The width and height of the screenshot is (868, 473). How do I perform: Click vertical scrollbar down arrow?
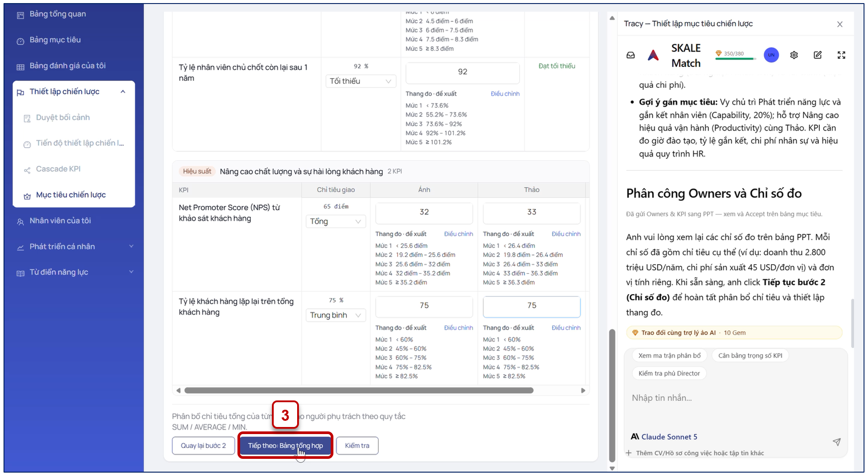click(612, 469)
